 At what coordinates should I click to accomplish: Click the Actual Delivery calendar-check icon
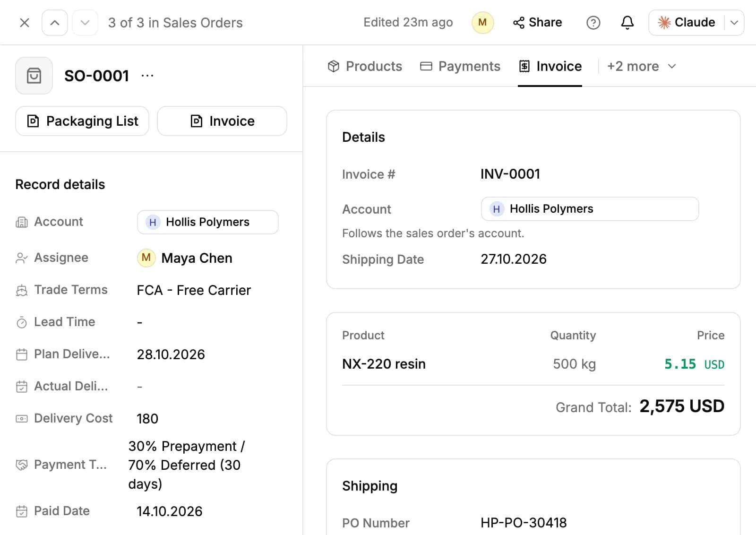pos(22,387)
